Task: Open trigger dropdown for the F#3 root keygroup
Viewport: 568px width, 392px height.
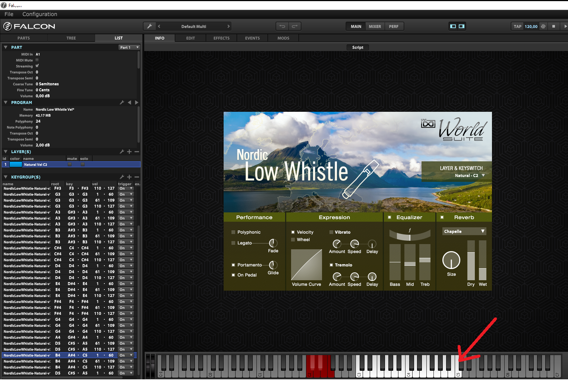Action: point(126,189)
